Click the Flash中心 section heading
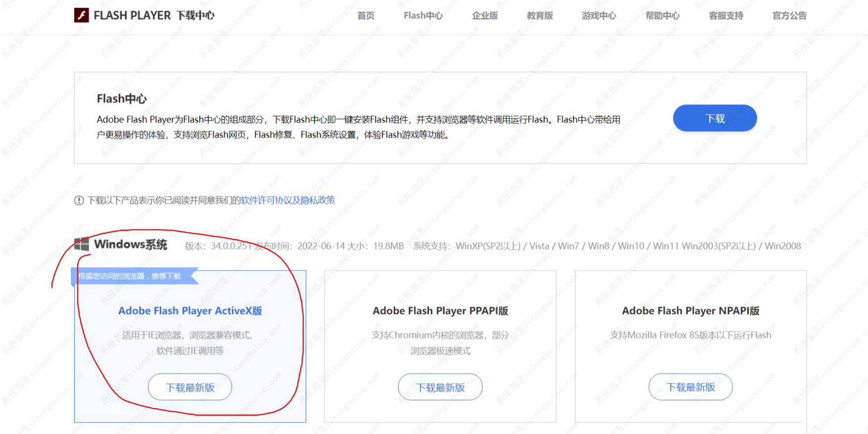Image resolution: width=868 pixels, height=434 pixels. pyautogui.click(x=122, y=99)
